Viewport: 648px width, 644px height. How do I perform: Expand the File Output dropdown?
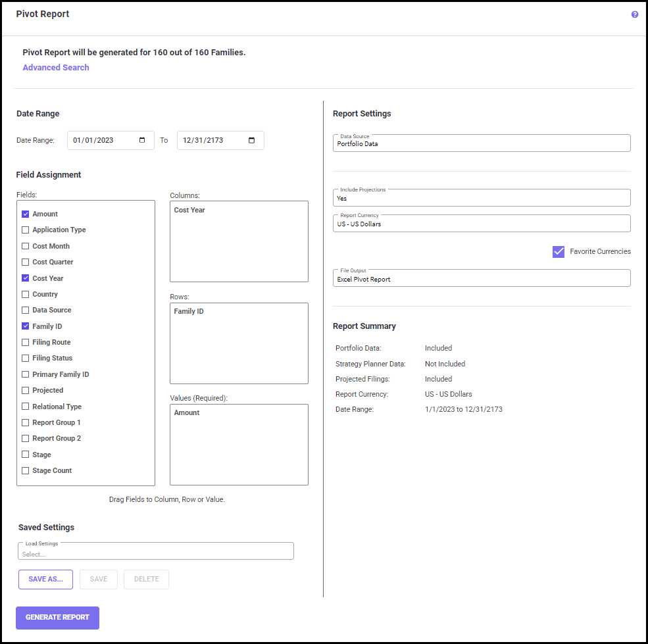point(482,278)
